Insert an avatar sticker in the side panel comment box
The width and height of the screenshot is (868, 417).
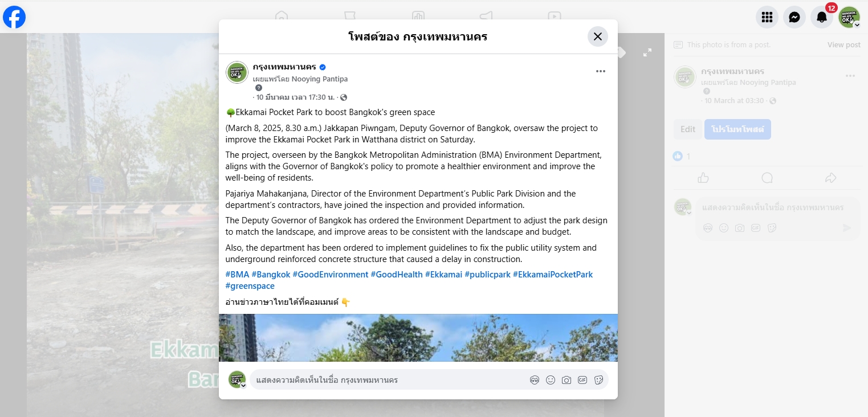tap(707, 228)
